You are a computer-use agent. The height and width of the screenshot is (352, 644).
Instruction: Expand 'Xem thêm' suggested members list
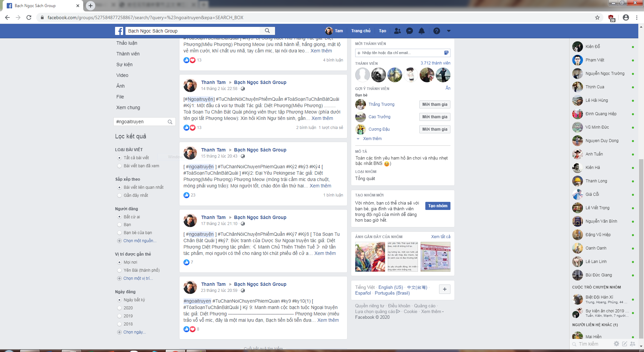[x=372, y=139]
